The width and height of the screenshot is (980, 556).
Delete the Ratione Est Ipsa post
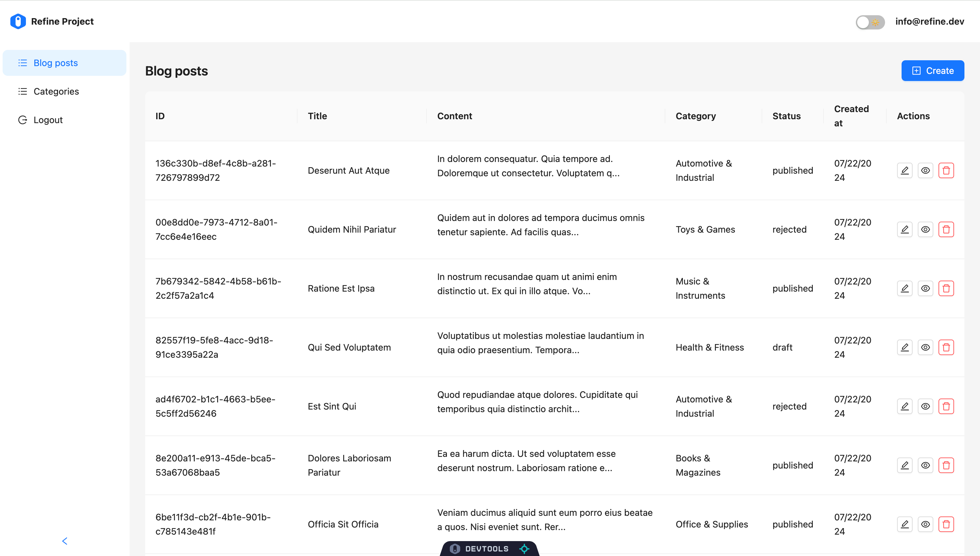click(946, 288)
